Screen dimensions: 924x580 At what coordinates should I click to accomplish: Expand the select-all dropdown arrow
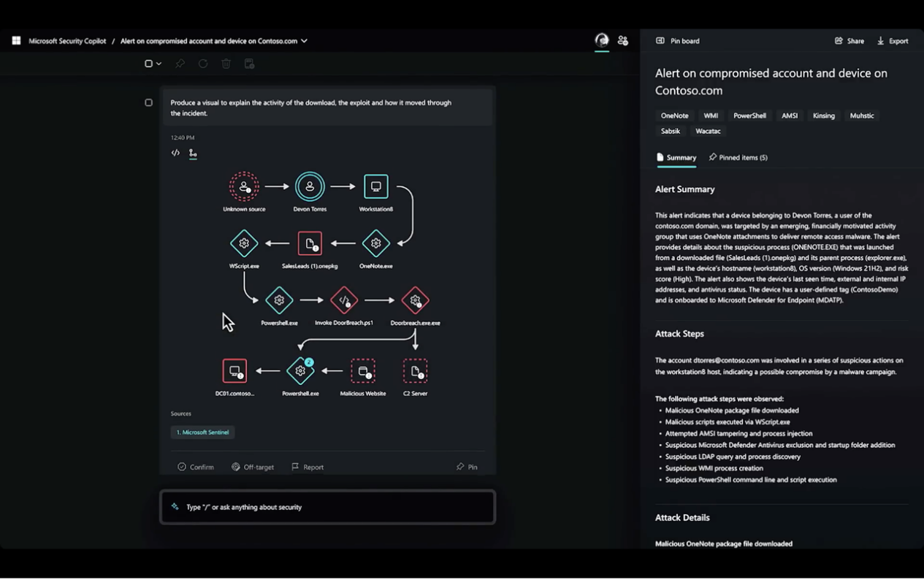[x=159, y=64]
